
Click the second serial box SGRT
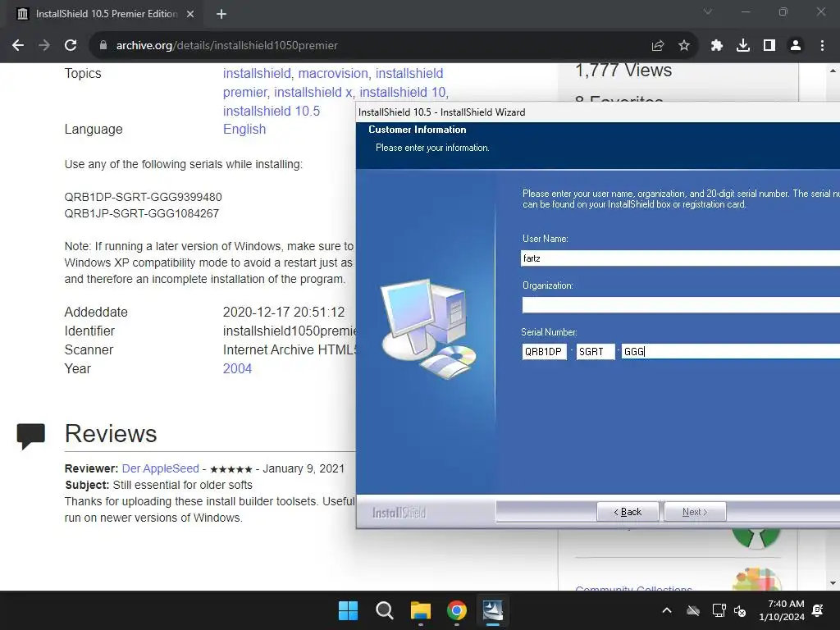(596, 351)
